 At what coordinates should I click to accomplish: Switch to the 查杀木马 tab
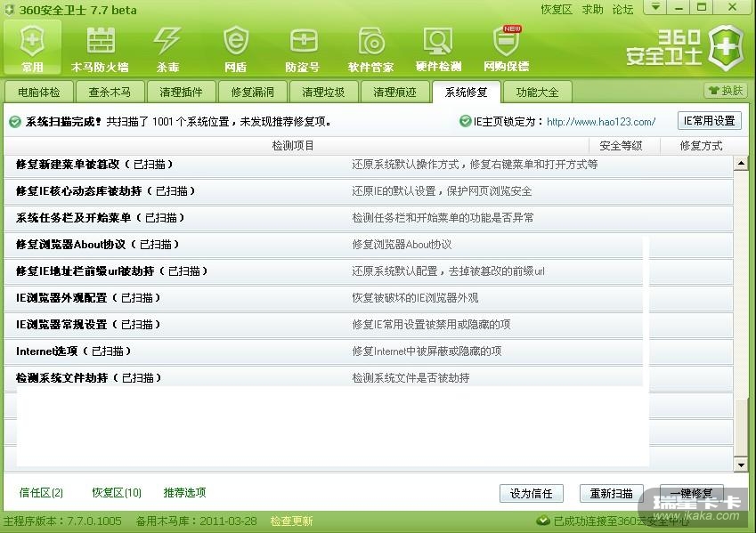[110, 92]
